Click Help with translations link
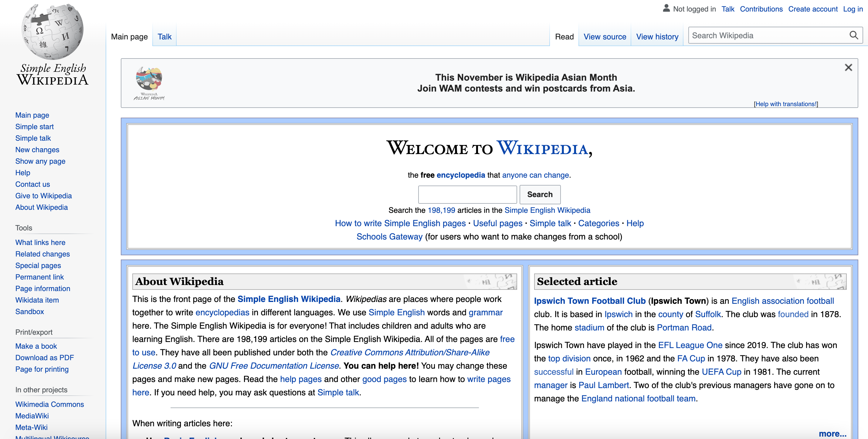The height and width of the screenshot is (439, 868). point(785,104)
